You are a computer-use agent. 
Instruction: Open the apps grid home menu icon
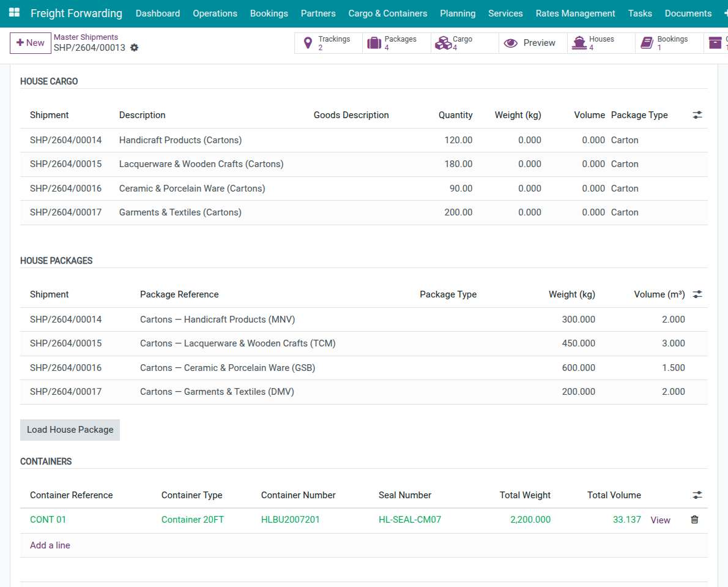[14, 13]
